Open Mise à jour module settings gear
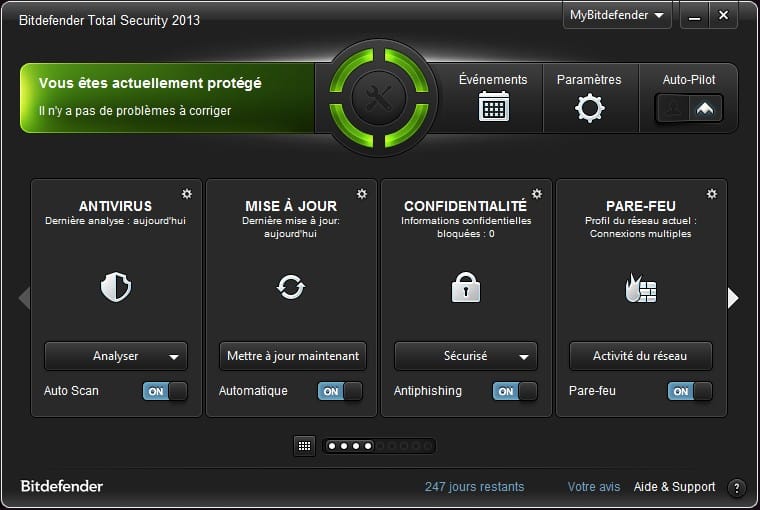 point(362,194)
